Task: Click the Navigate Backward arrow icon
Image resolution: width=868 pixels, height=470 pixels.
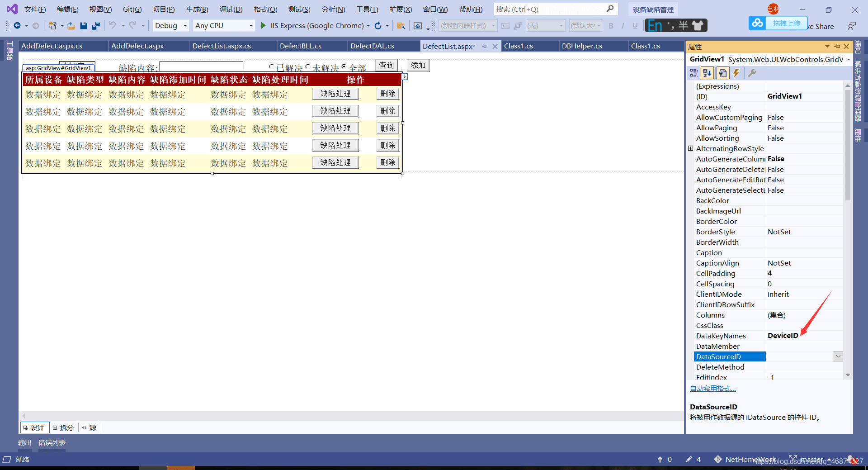Action: pyautogui.click(x=17, y=26)
